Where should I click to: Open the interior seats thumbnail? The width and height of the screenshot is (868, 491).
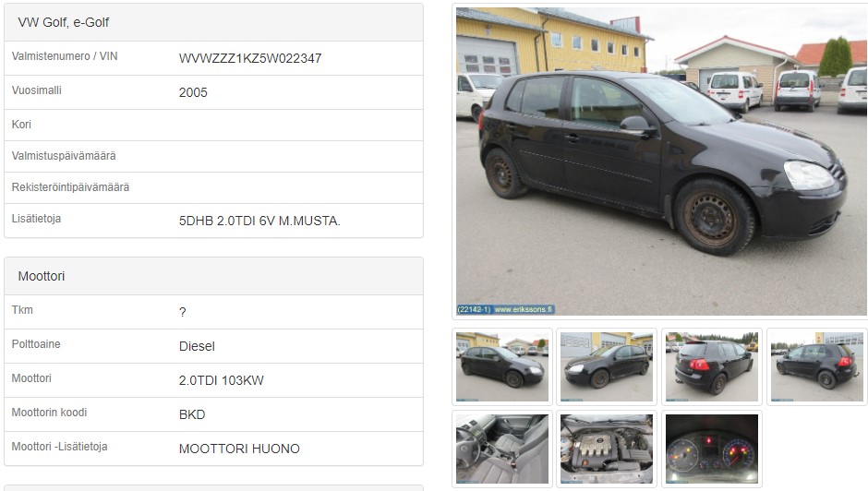coord(502,449)
